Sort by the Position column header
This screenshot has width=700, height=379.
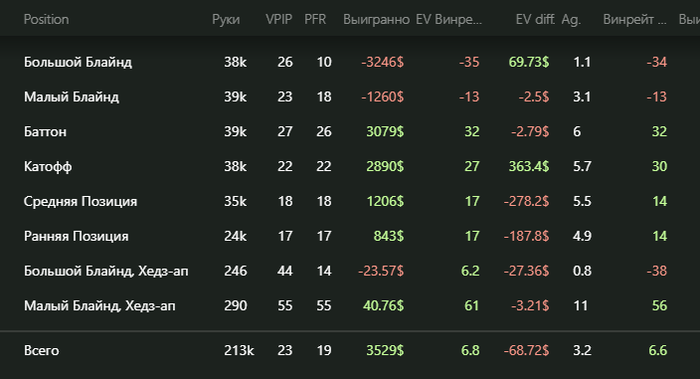[46, 20]
